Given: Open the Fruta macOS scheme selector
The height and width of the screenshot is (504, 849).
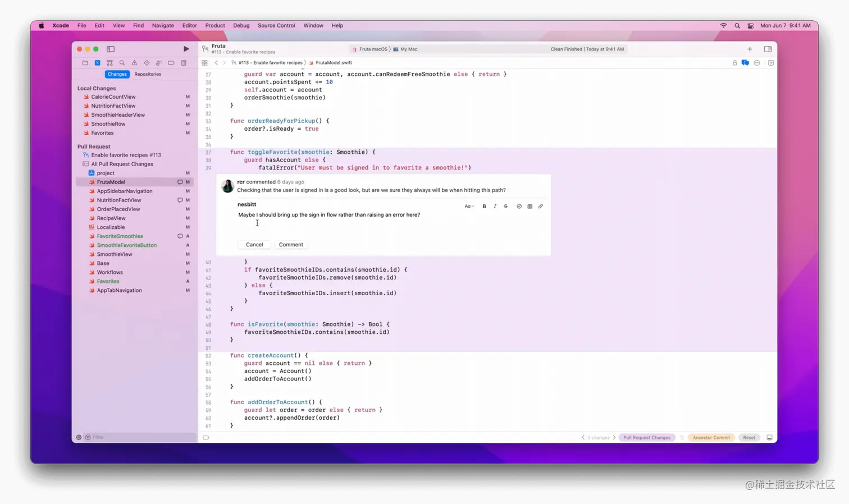Looking at the screenshot, I should (370, 49).
